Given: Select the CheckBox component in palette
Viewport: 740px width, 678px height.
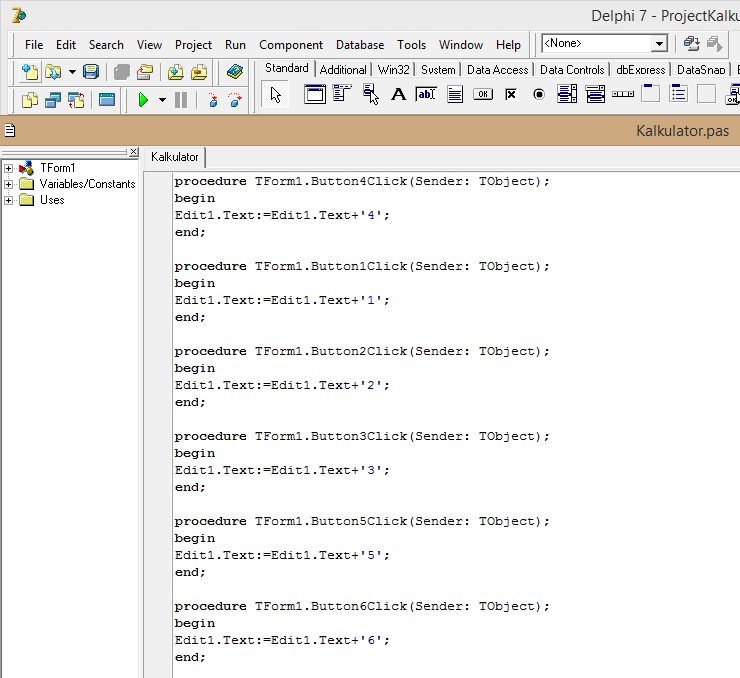Looking at the screenshot, I should (x=511, y=94).
